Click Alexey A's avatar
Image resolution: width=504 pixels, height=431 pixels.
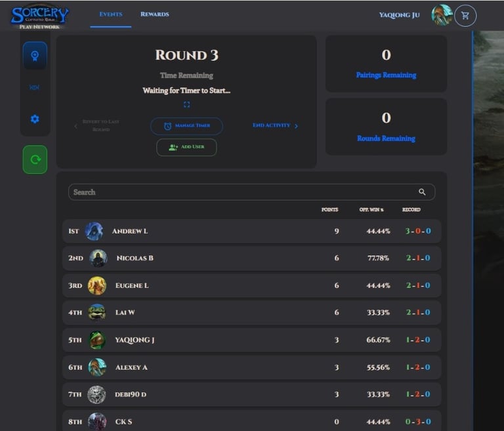(96, 367)
